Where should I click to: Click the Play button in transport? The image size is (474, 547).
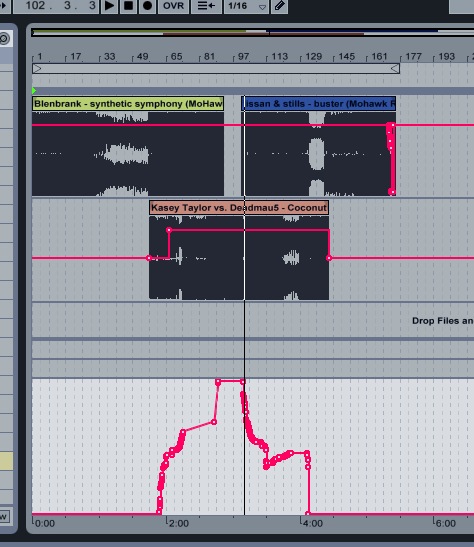coord(109,6)
